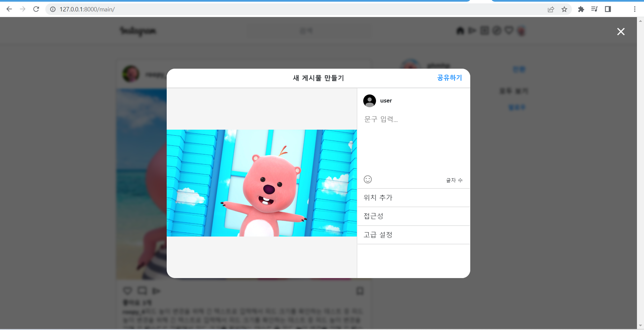This screenshot has width=644, height=330.
Task: Click the Instagram logo in header
Action: (138, 31)
